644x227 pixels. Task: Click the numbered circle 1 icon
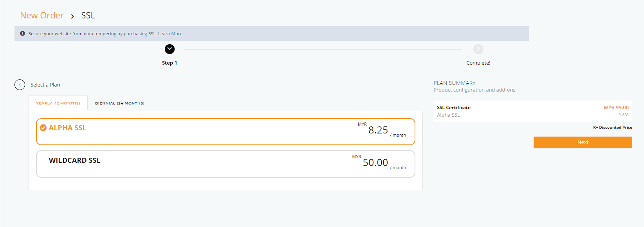coord(20,85)
